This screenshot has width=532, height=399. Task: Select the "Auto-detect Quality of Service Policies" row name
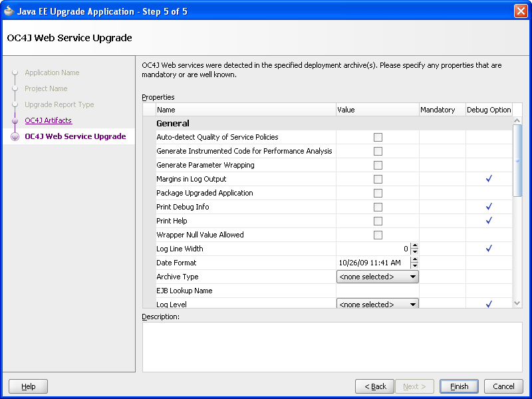(x=217, y=137)
